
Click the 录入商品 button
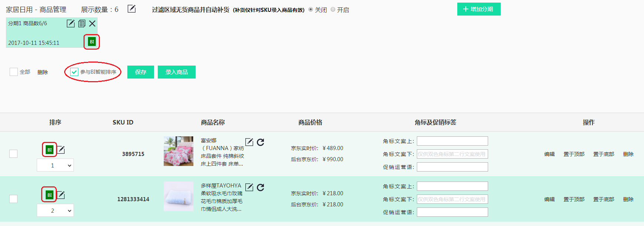[x=176, y=72]
